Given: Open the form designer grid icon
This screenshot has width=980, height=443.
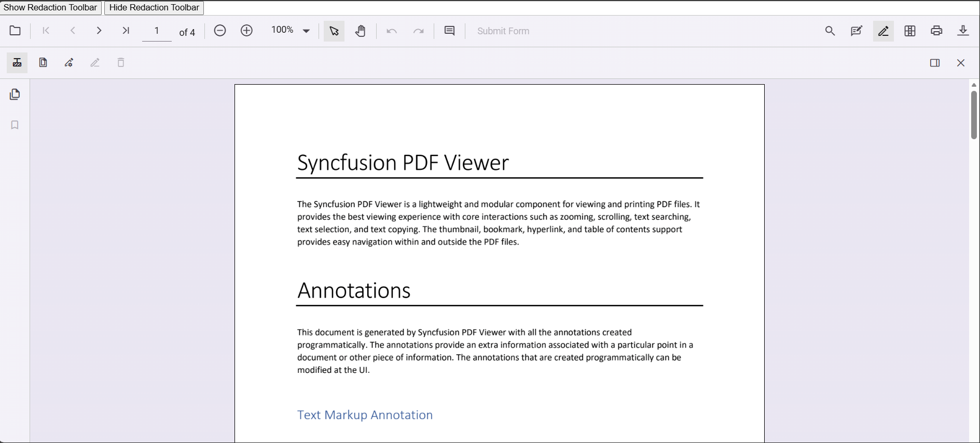Looking at the screenshot, I should pyautogui.click(x=910, y=31).
